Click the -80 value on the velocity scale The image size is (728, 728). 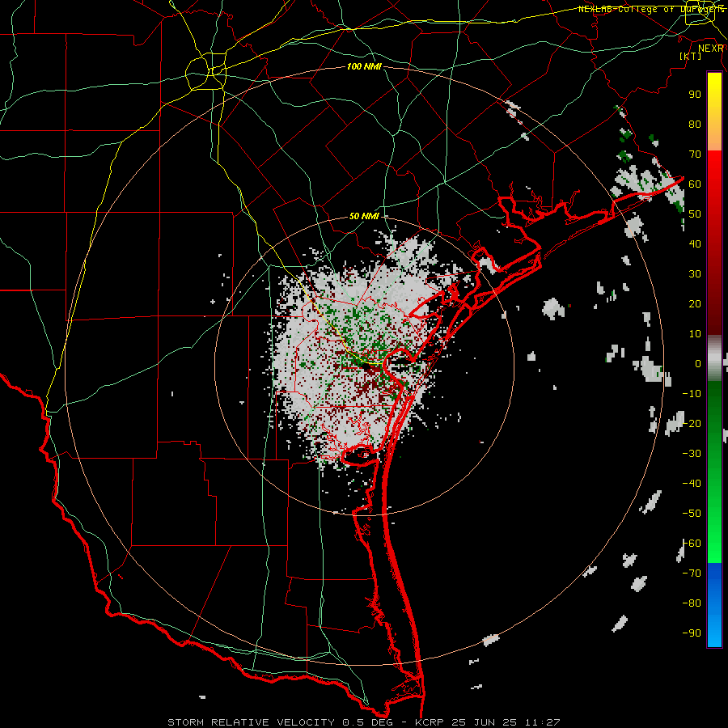[x=692, y=603]
